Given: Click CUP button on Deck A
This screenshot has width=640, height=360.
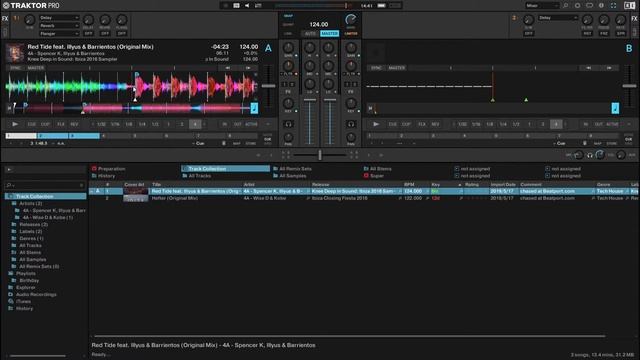Looking at the screenshot, I should 45,124.
